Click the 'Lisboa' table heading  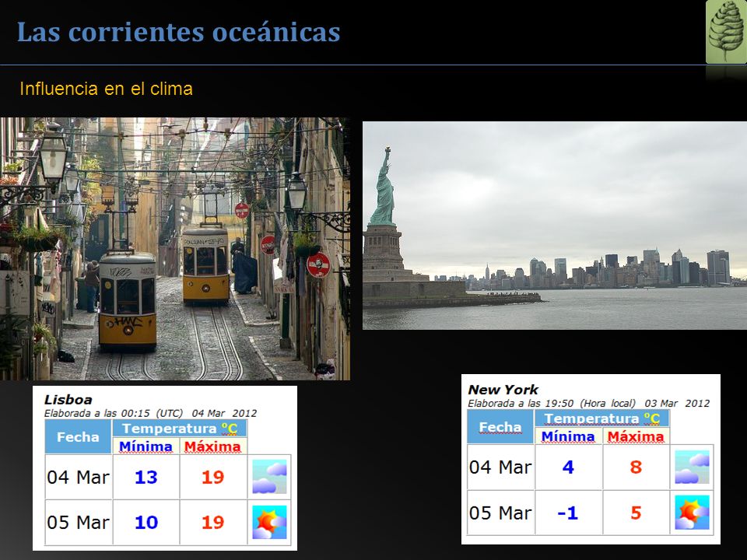(68, 400)
